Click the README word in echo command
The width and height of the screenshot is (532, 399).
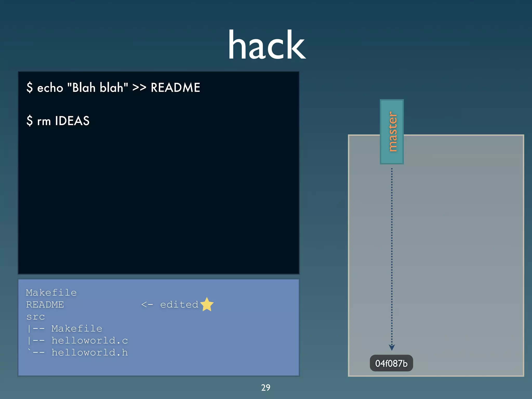(x=175, y=88)
